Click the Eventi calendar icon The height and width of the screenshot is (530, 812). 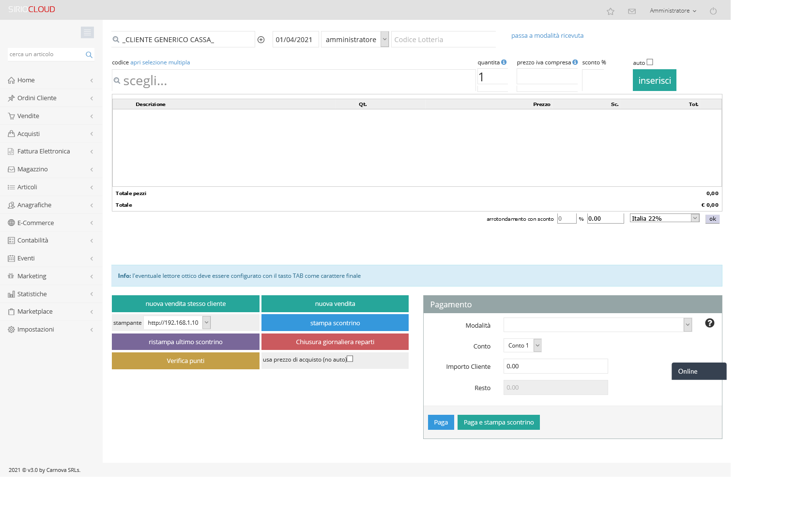click(x=11, y=258)
